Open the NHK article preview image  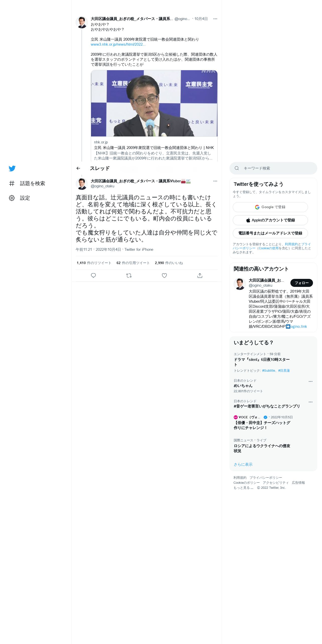coord(154,103)
